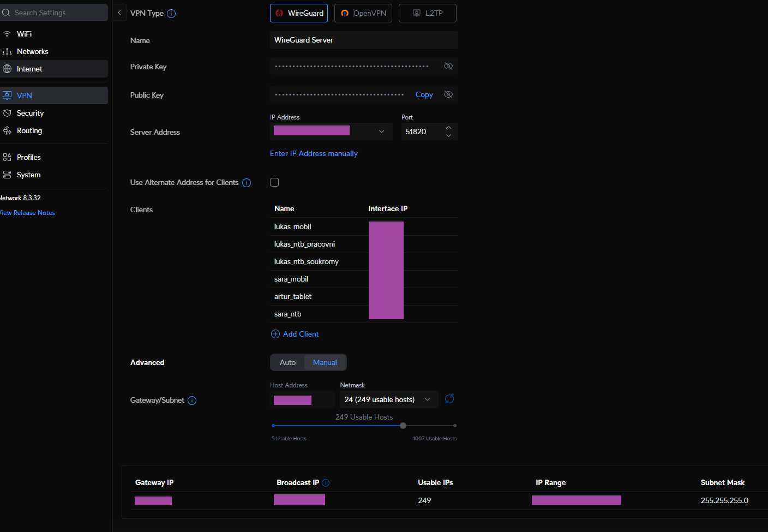
Task: Click the Usable Hosts slider handle
Action: (x=403, y=426)
